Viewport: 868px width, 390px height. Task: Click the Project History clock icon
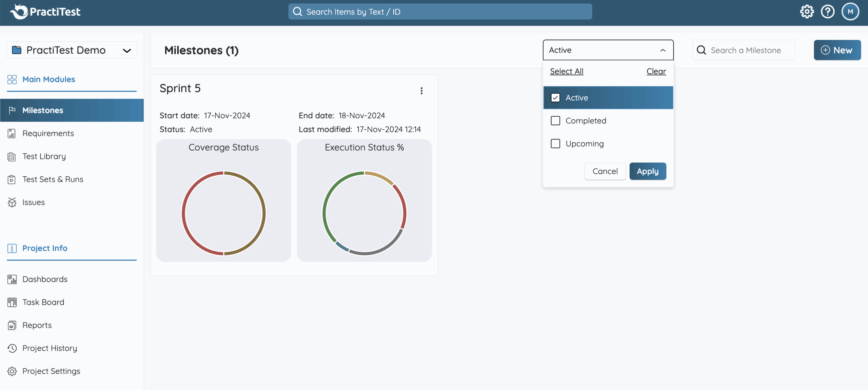[12, 348]
